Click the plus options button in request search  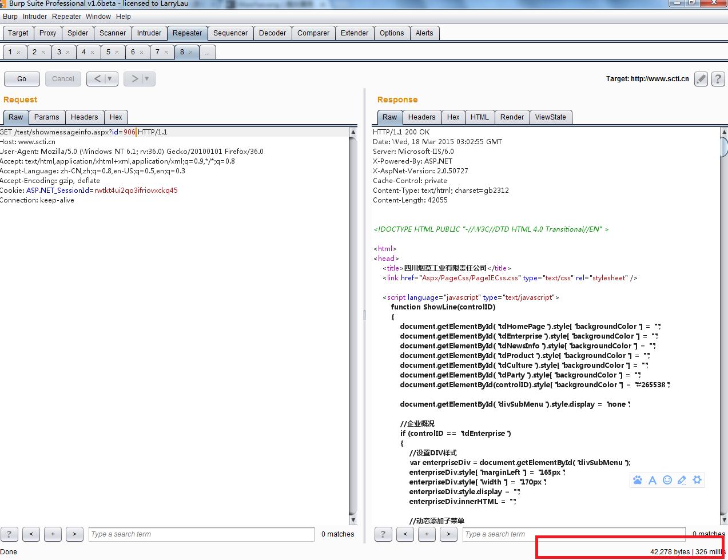point(53,534)
